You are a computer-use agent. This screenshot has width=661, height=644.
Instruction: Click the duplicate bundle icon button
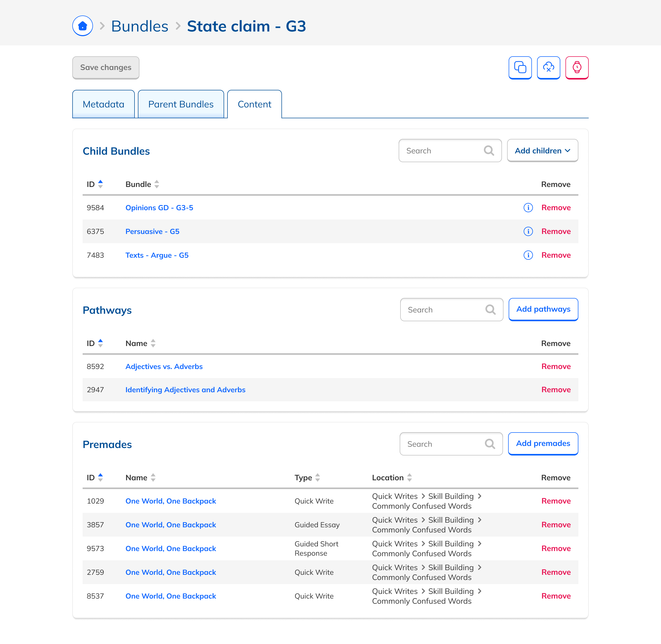pos(520,67)
